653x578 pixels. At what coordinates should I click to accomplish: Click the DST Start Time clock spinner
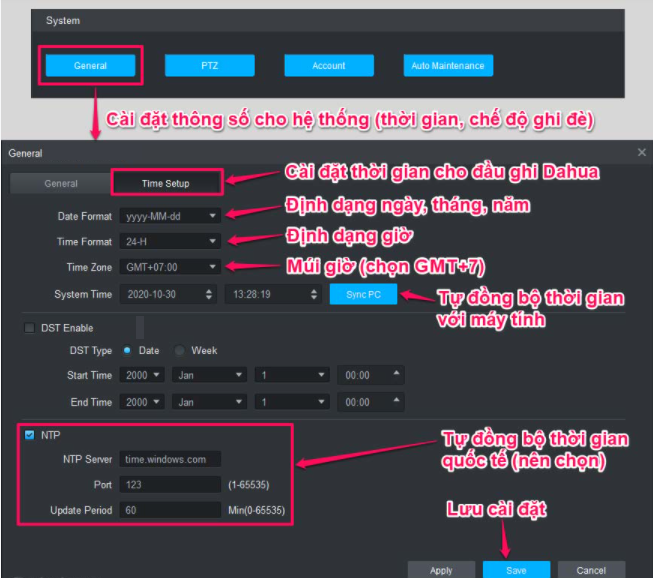coord(398,375)
